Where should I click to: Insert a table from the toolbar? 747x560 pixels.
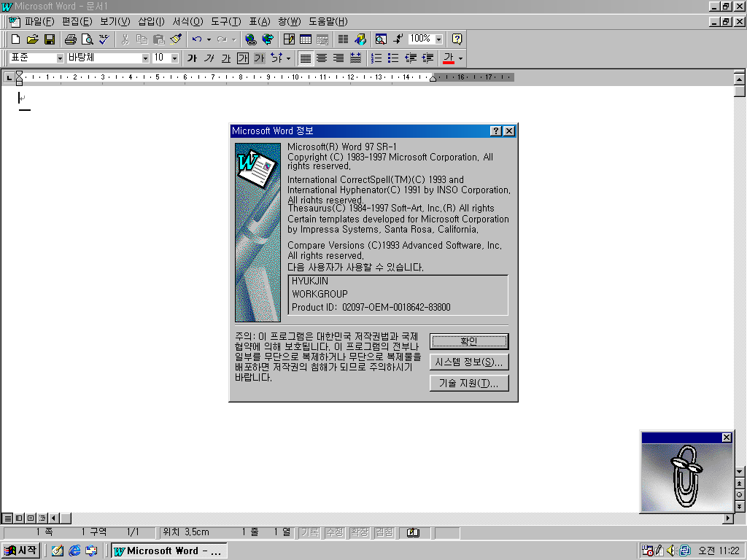(306, 39)
